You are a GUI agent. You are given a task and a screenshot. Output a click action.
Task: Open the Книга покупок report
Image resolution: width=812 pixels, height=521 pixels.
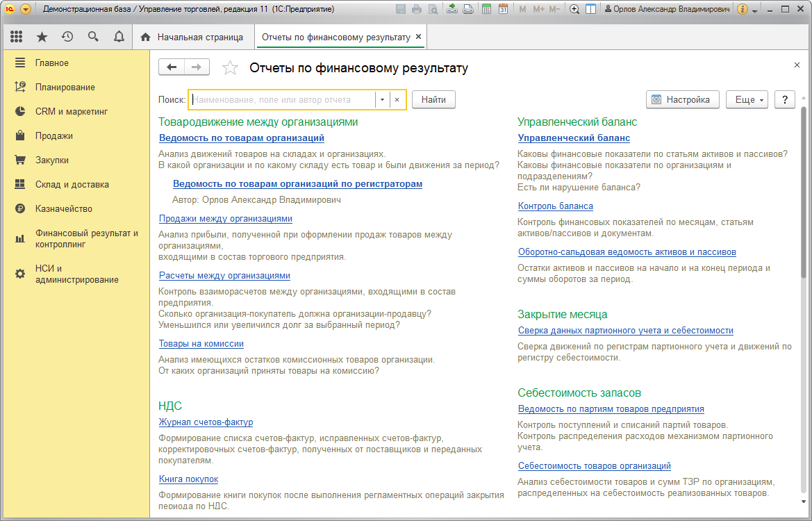(188, 479)
